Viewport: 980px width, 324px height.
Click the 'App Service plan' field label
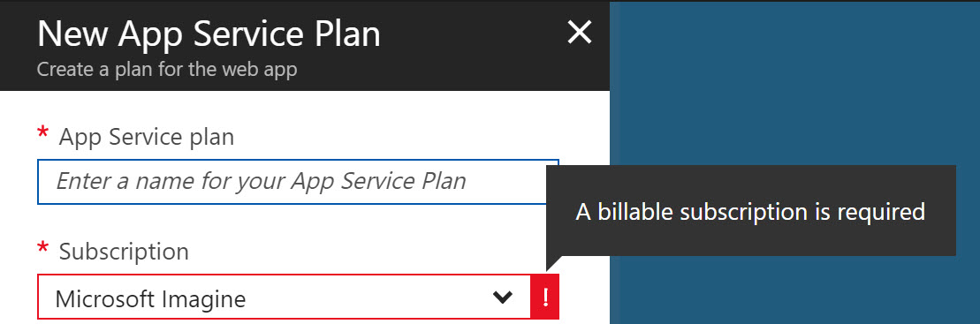(147, 137)
